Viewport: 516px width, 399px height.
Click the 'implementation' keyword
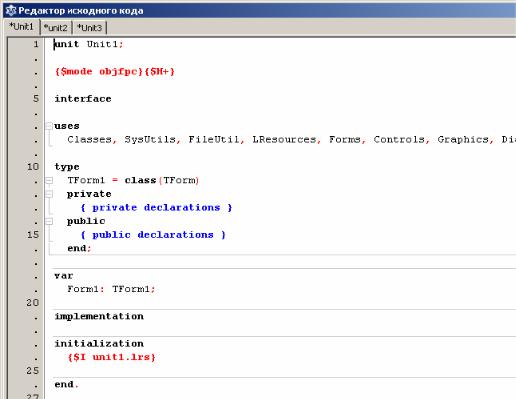click(99, 316)
